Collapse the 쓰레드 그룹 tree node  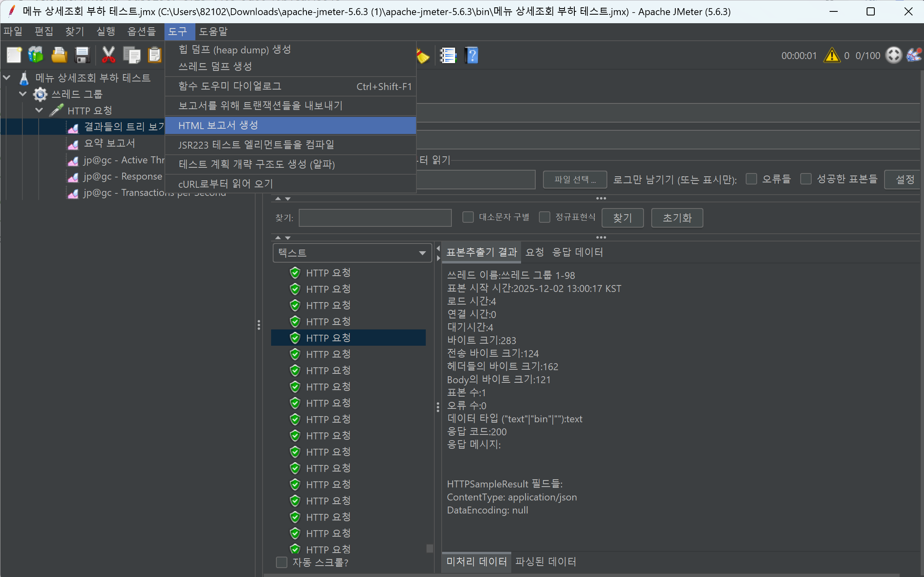pos(23,94)
